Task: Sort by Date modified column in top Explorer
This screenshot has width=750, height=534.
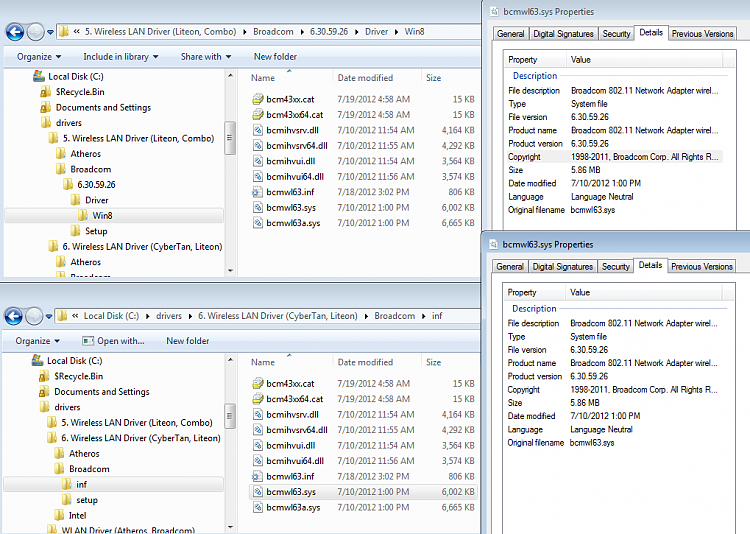Action: tap(365, 78)
